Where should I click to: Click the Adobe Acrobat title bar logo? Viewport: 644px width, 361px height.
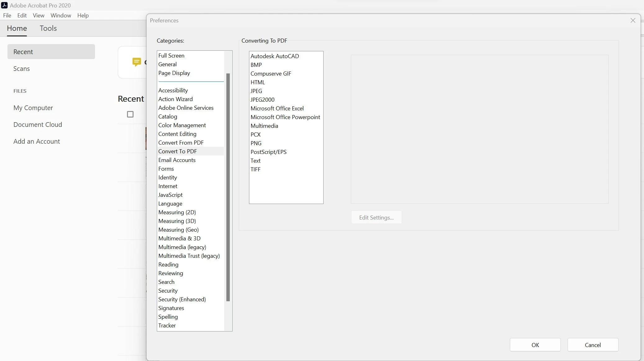coord(4,5)
